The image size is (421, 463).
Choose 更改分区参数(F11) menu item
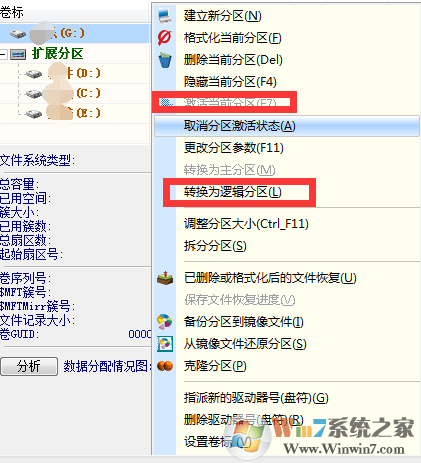click(x=234, y=148)
